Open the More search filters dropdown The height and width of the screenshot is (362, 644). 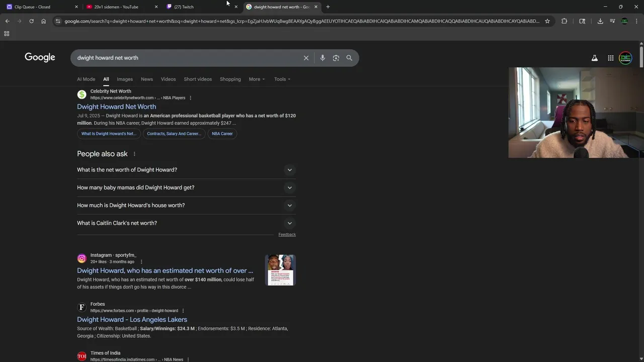[x=257, y=79]
